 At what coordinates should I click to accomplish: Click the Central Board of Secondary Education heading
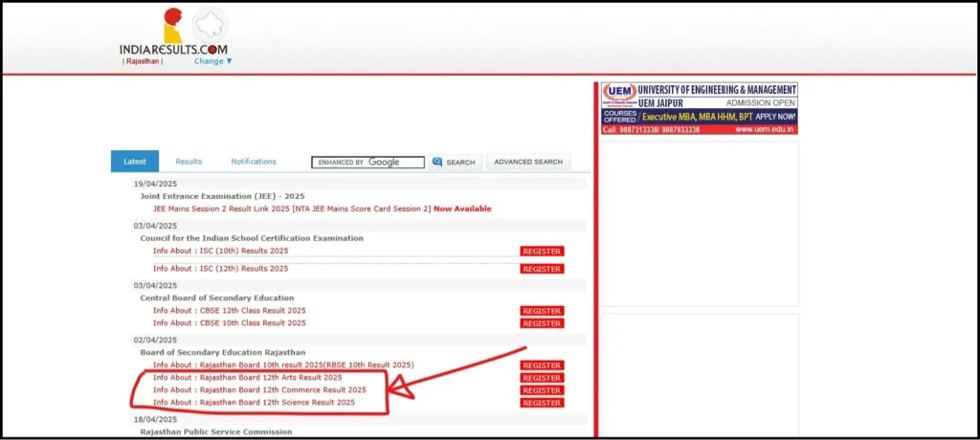[217, 297]
